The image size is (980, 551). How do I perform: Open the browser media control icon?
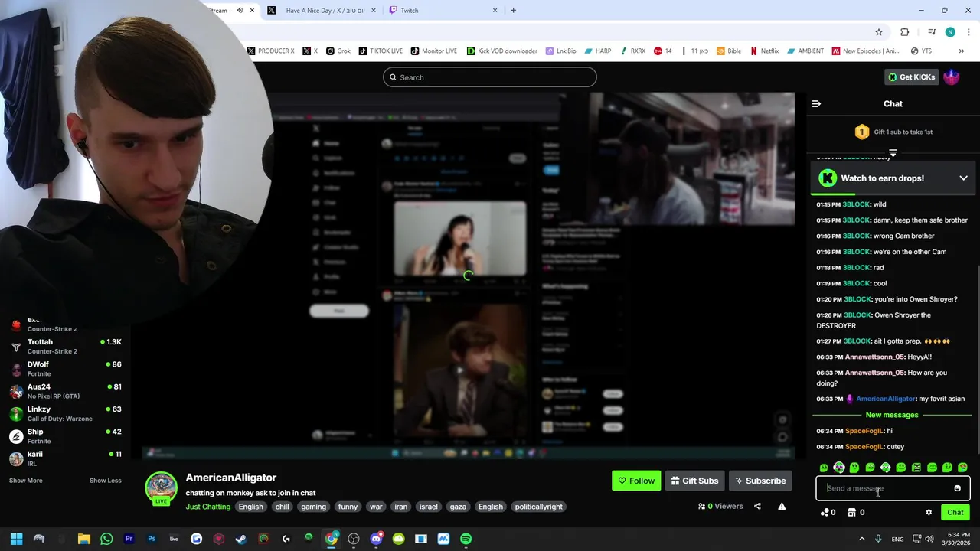pos(932,32)
